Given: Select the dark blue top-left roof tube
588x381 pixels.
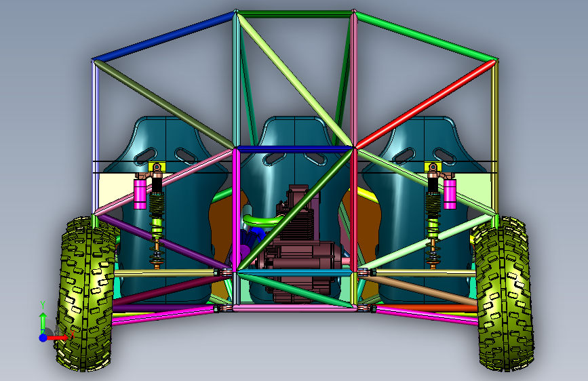Looking at the screenshot, I should point(164,36).
